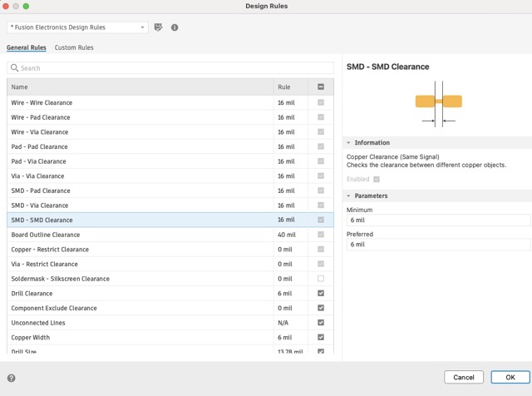Collapse the Parameters section
Screen dimensions: 532x396
349,196
